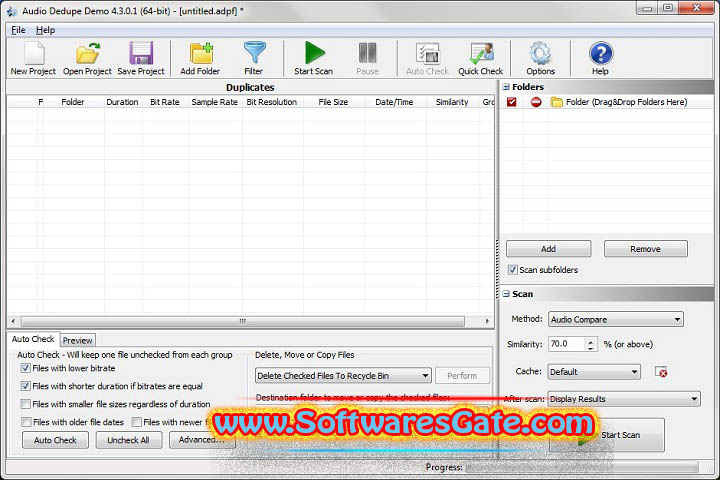Click the blue Help question-mark icon

pyautogui.click(x=600, y=58)
